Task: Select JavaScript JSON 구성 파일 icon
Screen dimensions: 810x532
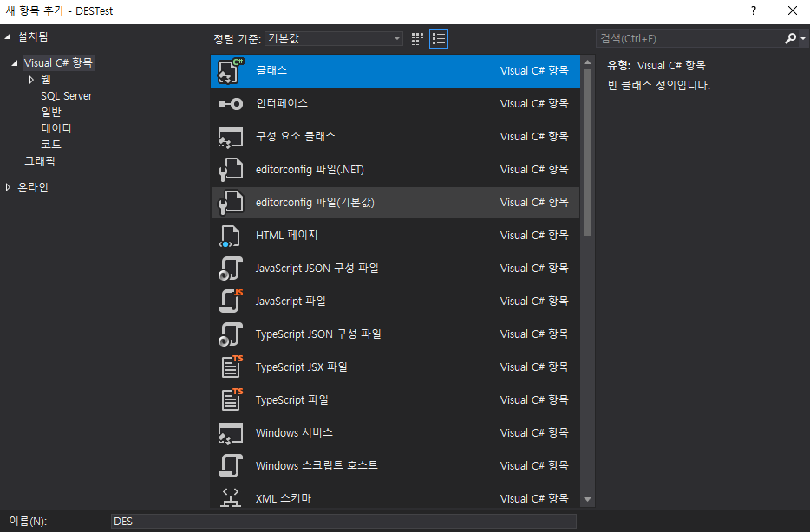Action: 231,269
